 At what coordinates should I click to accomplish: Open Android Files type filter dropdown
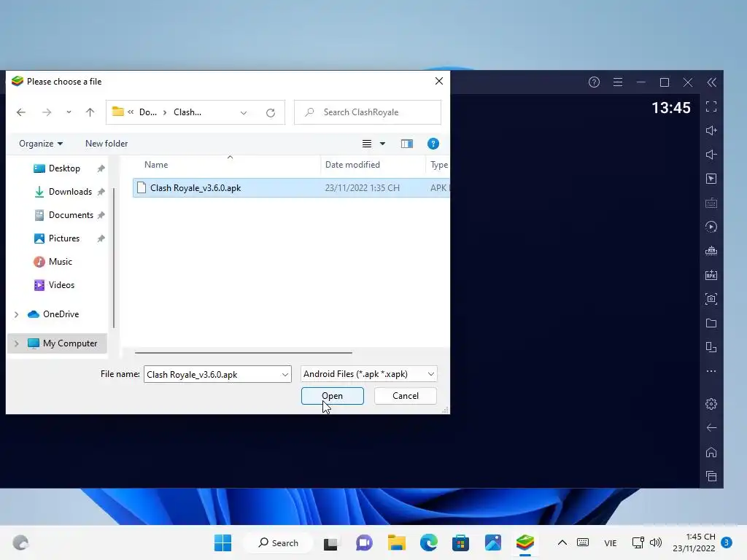[x=430, y=374]
